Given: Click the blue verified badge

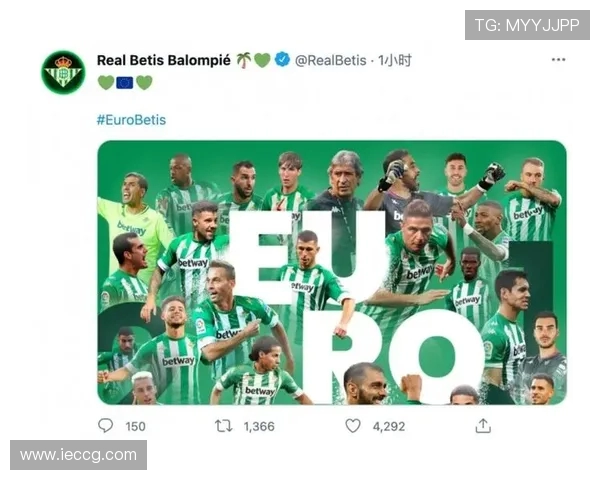Looking at the screenshot, I should (282, 60).
